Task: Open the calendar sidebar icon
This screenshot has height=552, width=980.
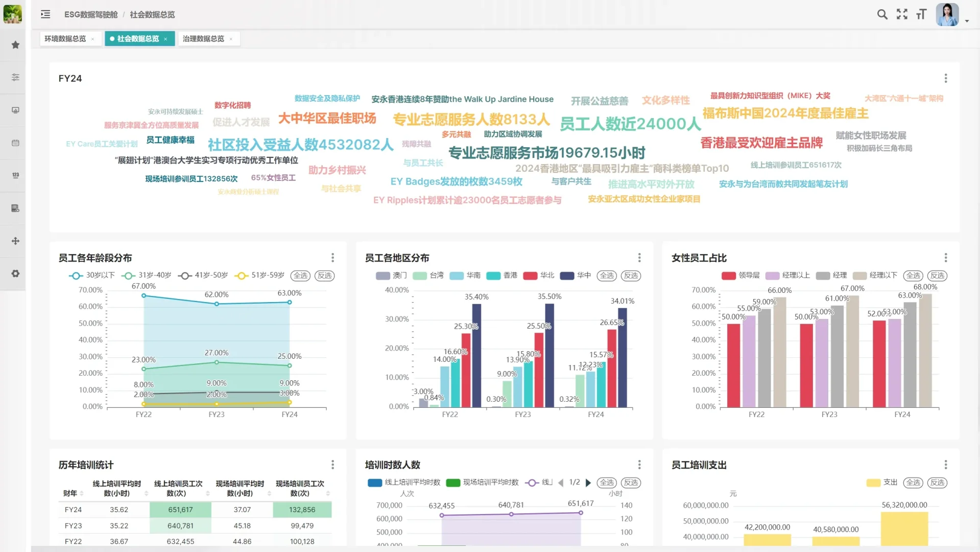Action: tap(15, 143)
